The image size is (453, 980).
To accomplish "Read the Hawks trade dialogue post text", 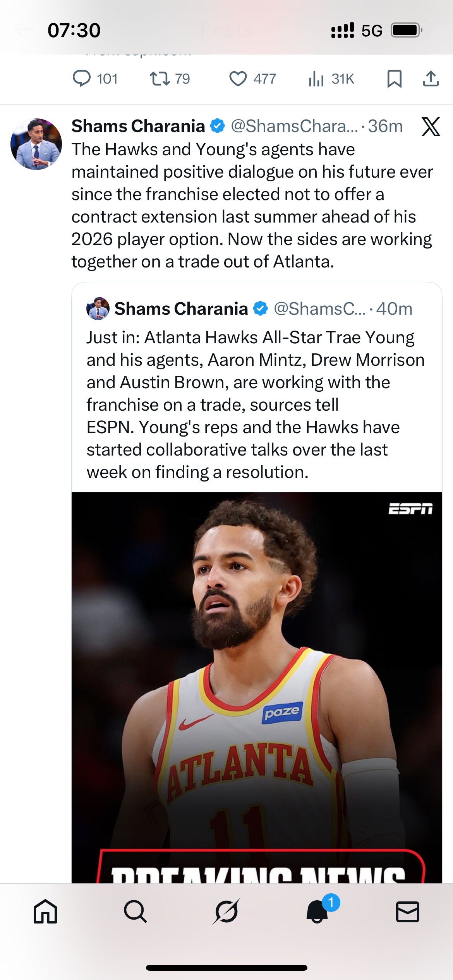I will (252, 205).
